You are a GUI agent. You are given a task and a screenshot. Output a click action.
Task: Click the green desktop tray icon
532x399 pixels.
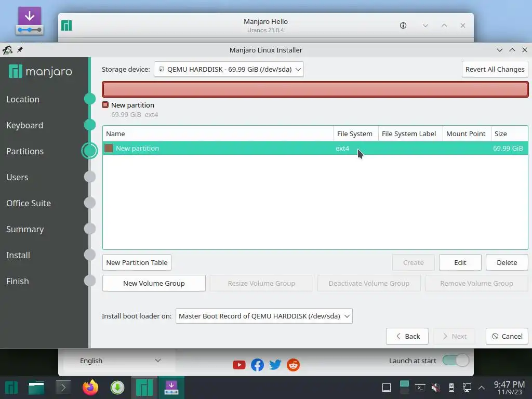[404, 388]
